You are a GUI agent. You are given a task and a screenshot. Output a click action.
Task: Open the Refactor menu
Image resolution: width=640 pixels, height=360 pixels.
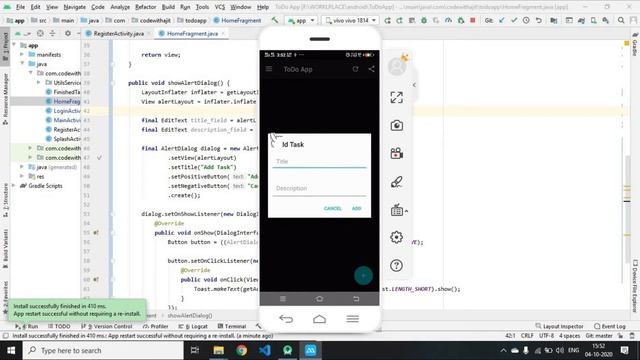(146, 7)
